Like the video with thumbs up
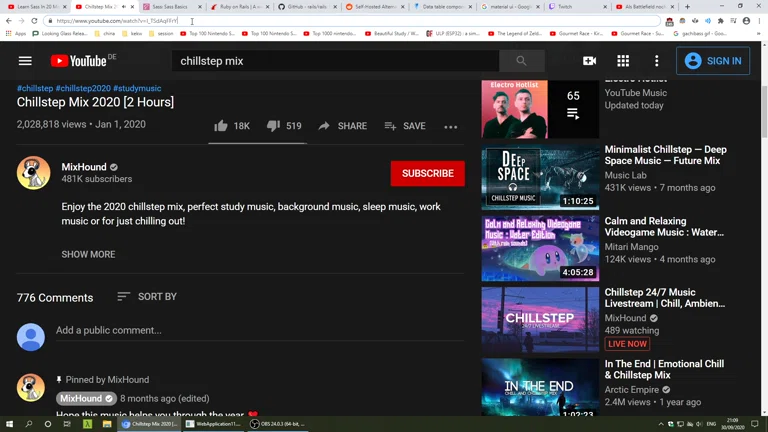Screen dimensions: 768x432 pos(232,126)
